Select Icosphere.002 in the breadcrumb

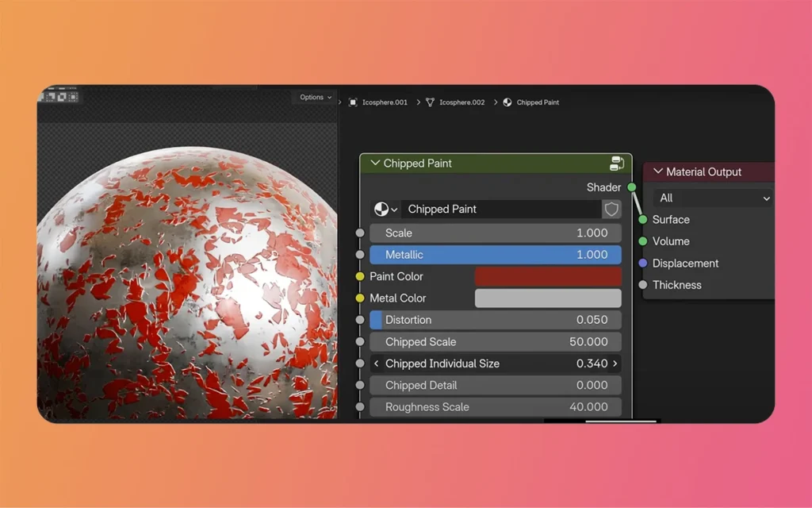click(x=462, y=102)
